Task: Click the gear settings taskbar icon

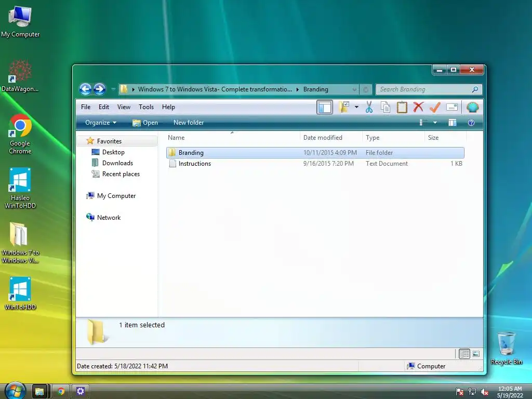Action: pos(81,392)
